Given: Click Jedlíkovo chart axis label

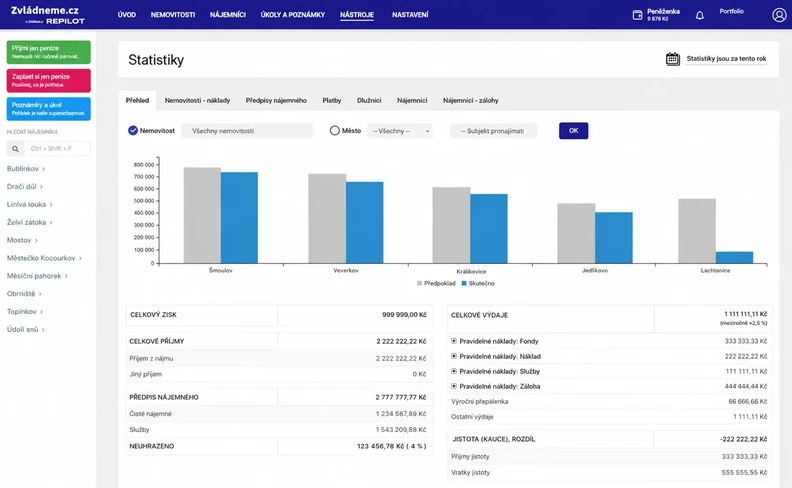Looking at the screenshot, I should click(x=595, y=271).
